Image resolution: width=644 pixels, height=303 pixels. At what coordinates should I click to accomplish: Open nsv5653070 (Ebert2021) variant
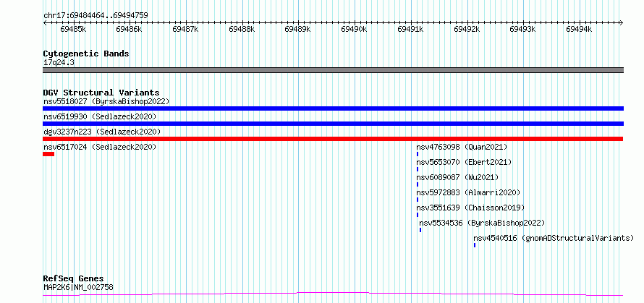click(464, 162)
